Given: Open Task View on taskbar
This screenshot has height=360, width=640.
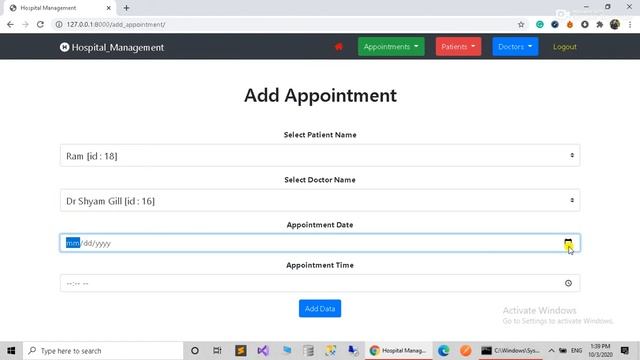Looking at the screenshot, I should (217, 351).
